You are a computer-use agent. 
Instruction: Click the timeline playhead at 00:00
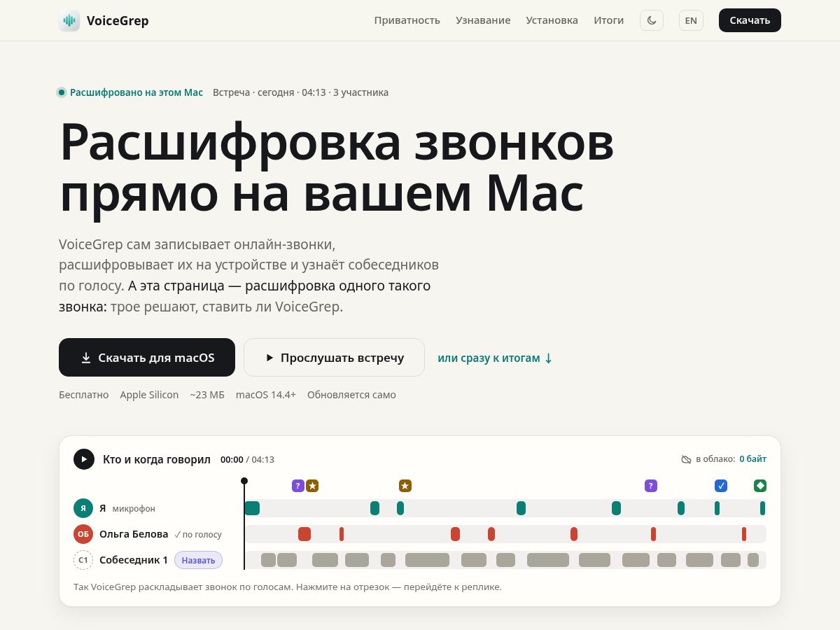coord(244,481)
